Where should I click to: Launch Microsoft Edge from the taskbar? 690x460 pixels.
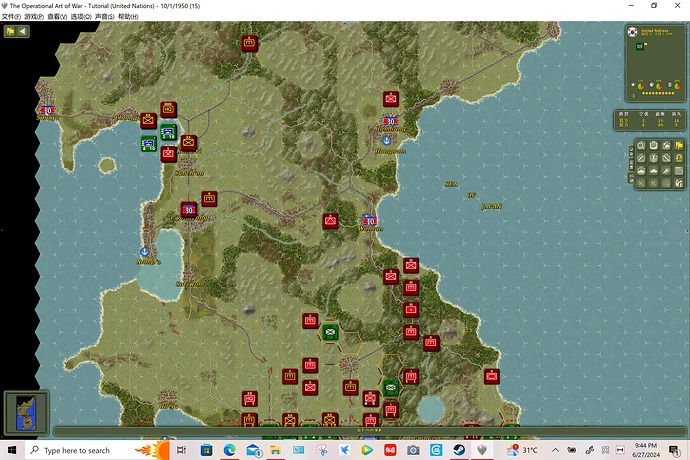[x=229, y=450]
